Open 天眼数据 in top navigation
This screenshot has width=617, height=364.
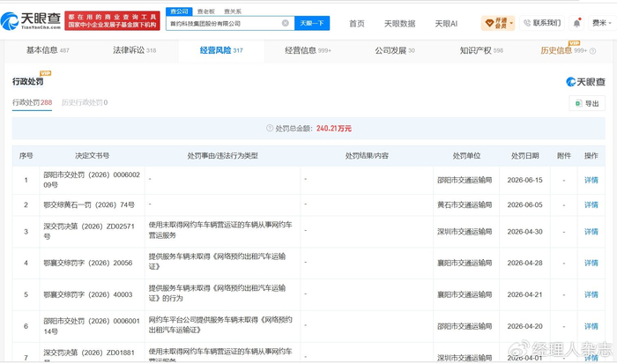[400, 24]
